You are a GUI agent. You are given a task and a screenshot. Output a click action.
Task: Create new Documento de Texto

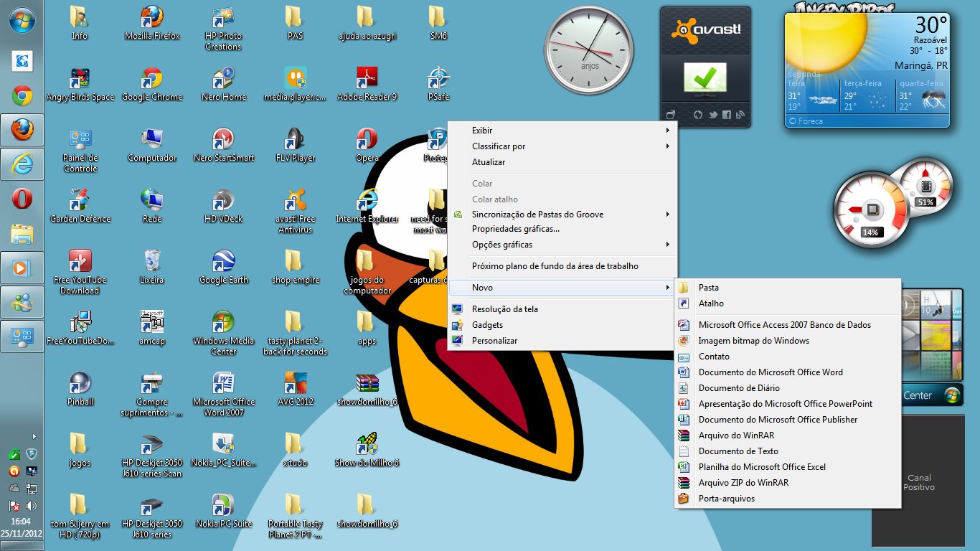(788, 451)
